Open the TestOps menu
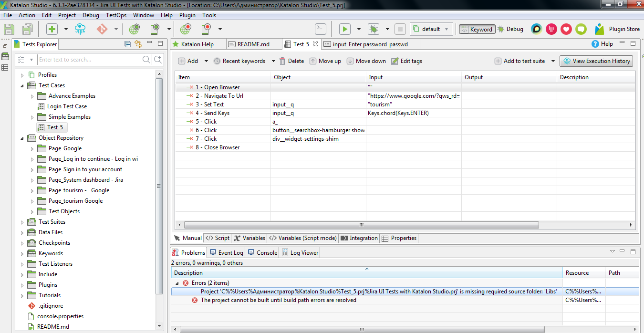This screenshot has width=644, height=333. [116, 15]
